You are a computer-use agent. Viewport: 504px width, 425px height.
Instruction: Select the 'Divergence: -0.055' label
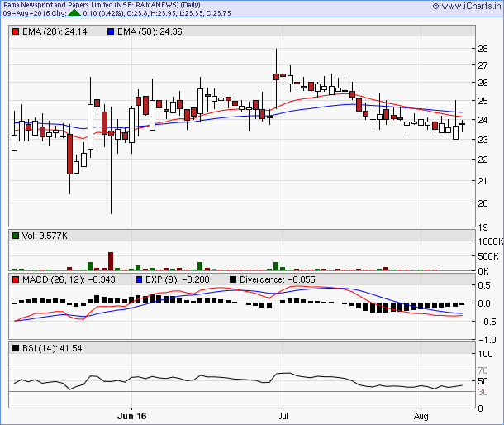click(278, 279)
